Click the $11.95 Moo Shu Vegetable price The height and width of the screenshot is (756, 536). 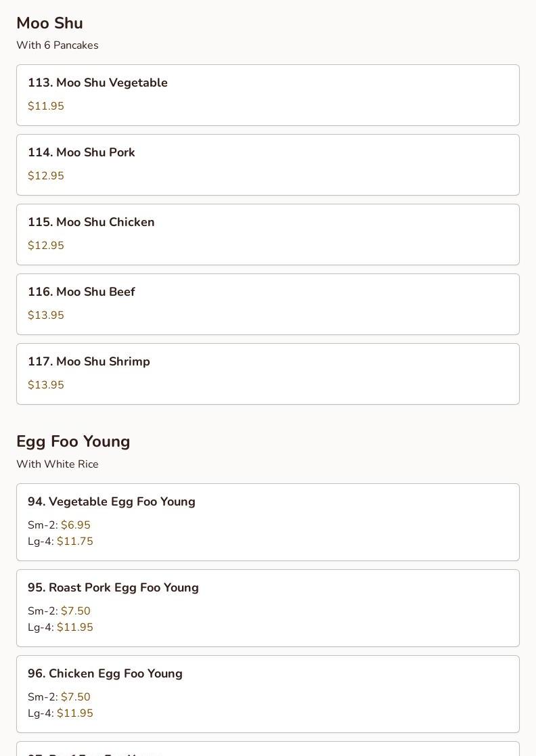tap(46, 106)
